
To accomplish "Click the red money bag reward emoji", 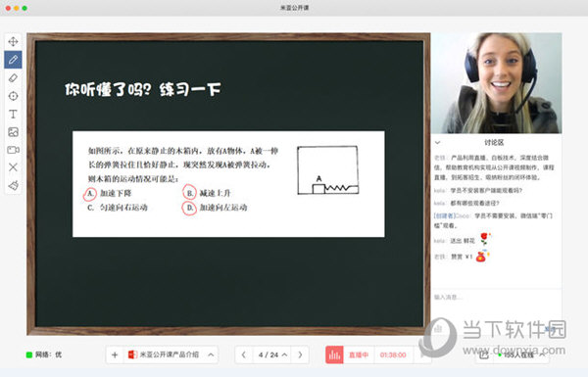I will pyautogui.click(x=481, y=257).
